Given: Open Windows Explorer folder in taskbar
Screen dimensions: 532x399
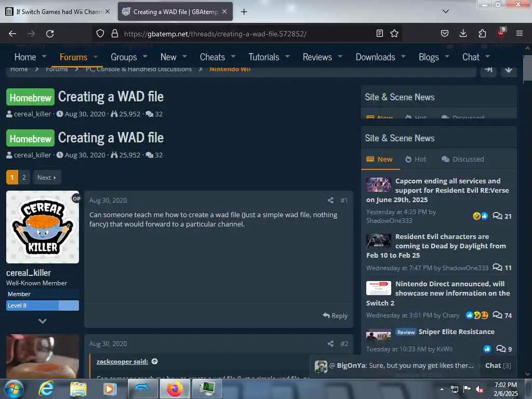Looking at the screenshot, I should tap(78, 389).
